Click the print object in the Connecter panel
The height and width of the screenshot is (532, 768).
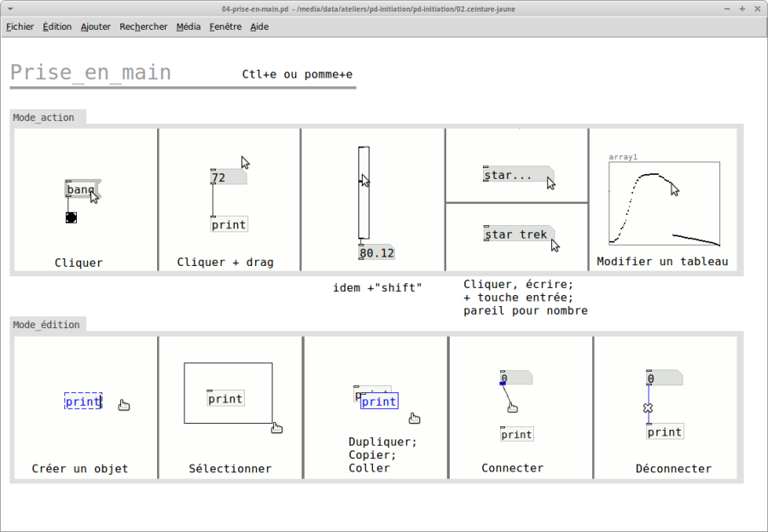point(516,435)
